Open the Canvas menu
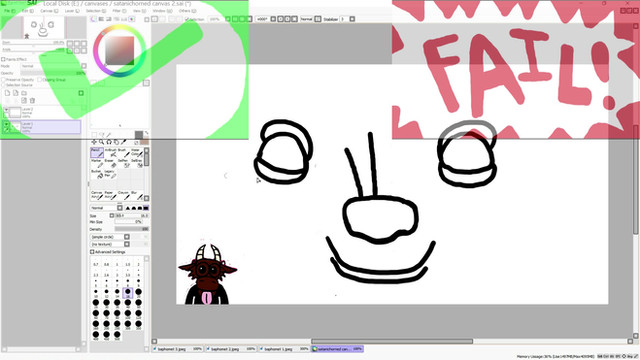Viewport: 640px width, 360px height. click(x=48, y=11)
